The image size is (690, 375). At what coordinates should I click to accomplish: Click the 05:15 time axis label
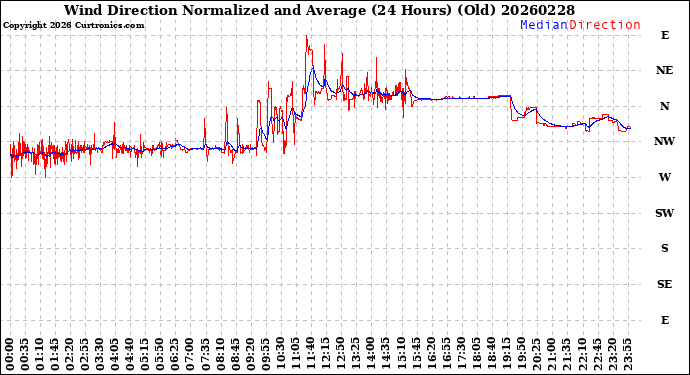145,355
